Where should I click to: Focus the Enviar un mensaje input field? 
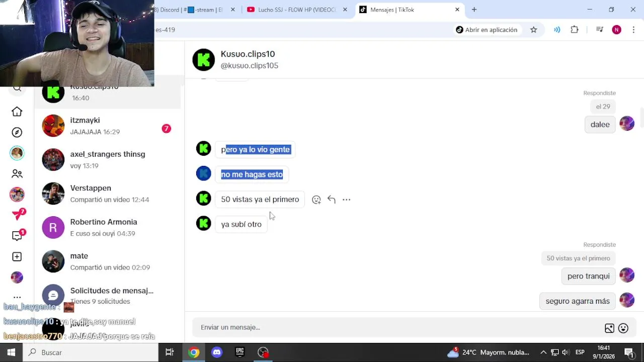tap(397, 327)
